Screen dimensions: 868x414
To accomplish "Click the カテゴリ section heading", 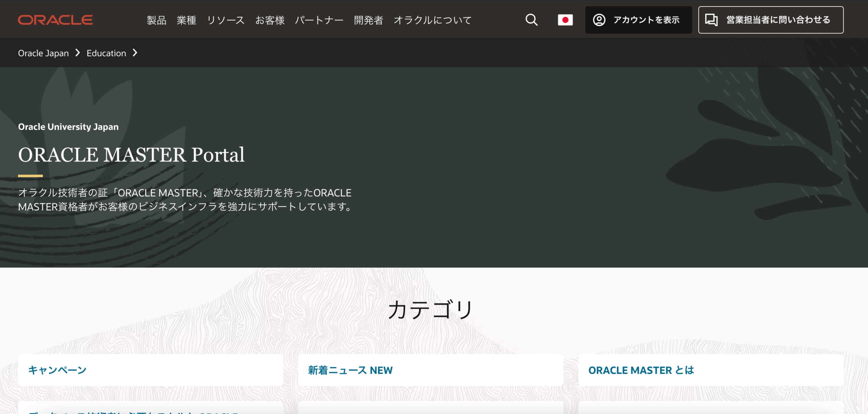I will [x=431, y=309].
